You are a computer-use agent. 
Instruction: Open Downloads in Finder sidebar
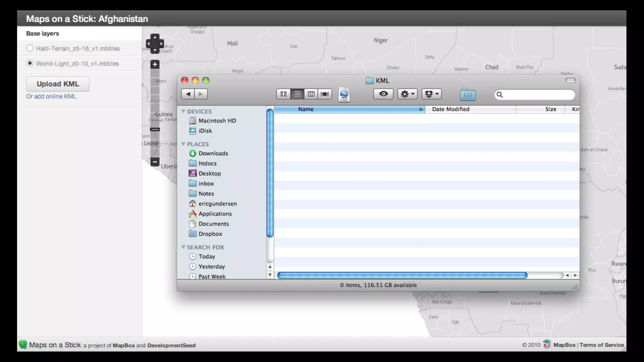[x=213, y=153]
